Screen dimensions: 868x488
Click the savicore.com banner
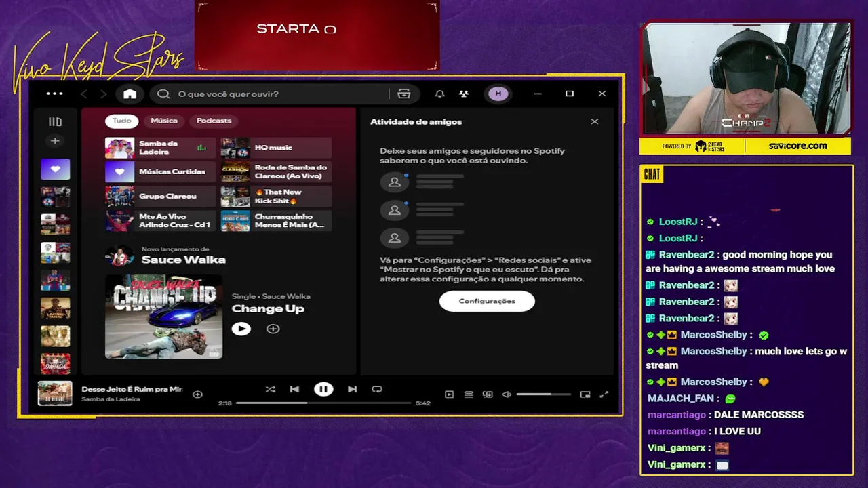(797, 146)
